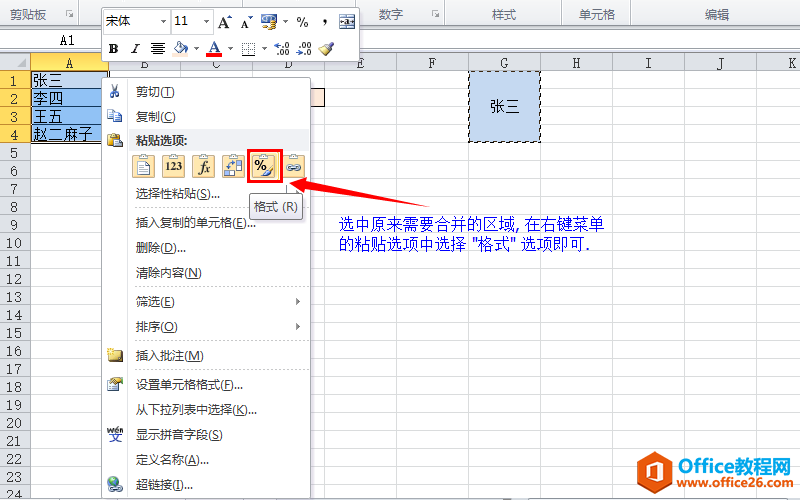Screen dimensions: 800x500
Task: Click Merge and Center icon in mini toolbar
Action: point(347,22)
